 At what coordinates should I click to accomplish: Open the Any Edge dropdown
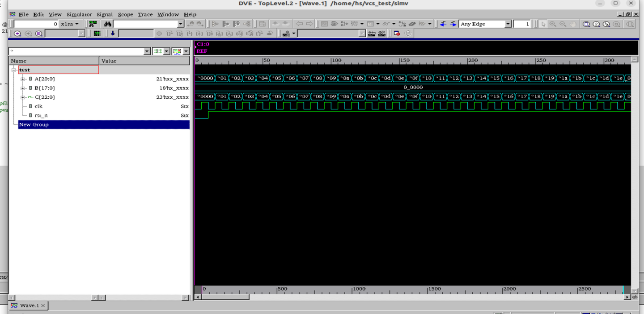coord(508,24)
